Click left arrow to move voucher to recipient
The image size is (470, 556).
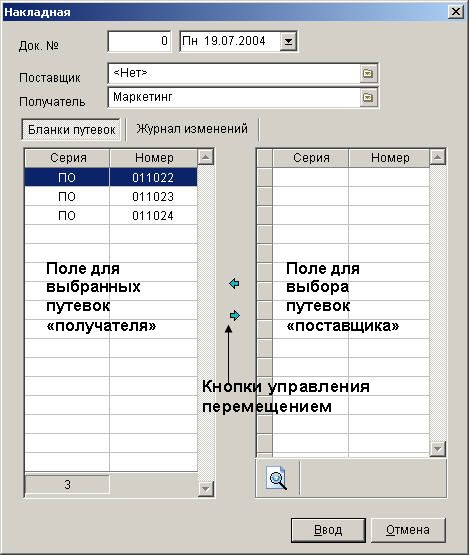[234, 284]
